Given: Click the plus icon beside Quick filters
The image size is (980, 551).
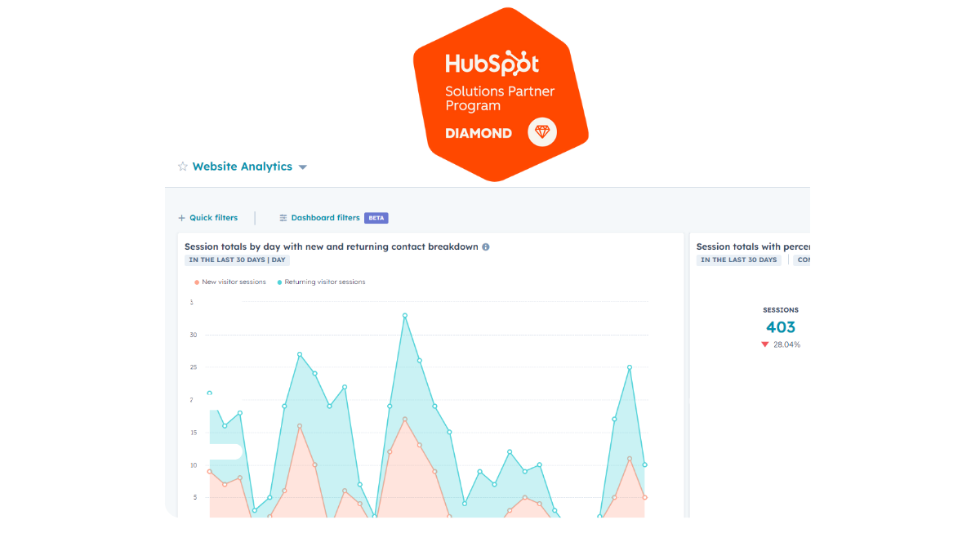Looking at the screenshot, I should click(x=181, y=218).
